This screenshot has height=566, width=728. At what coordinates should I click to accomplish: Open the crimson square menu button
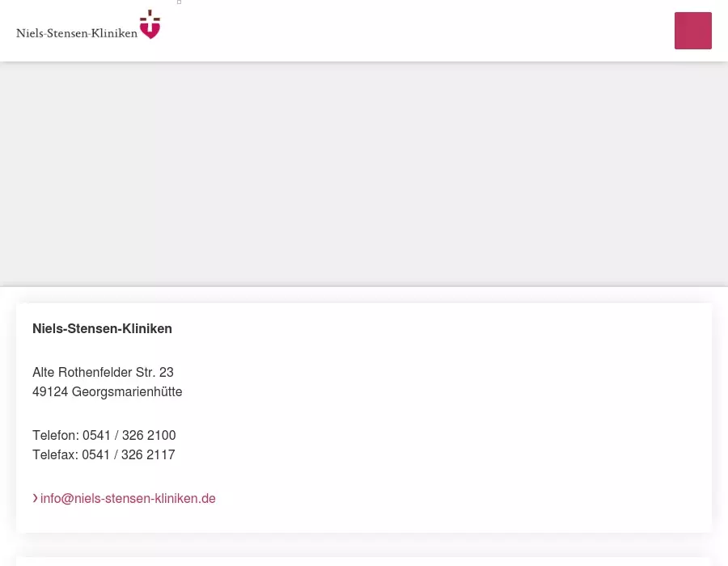point(692,31)
